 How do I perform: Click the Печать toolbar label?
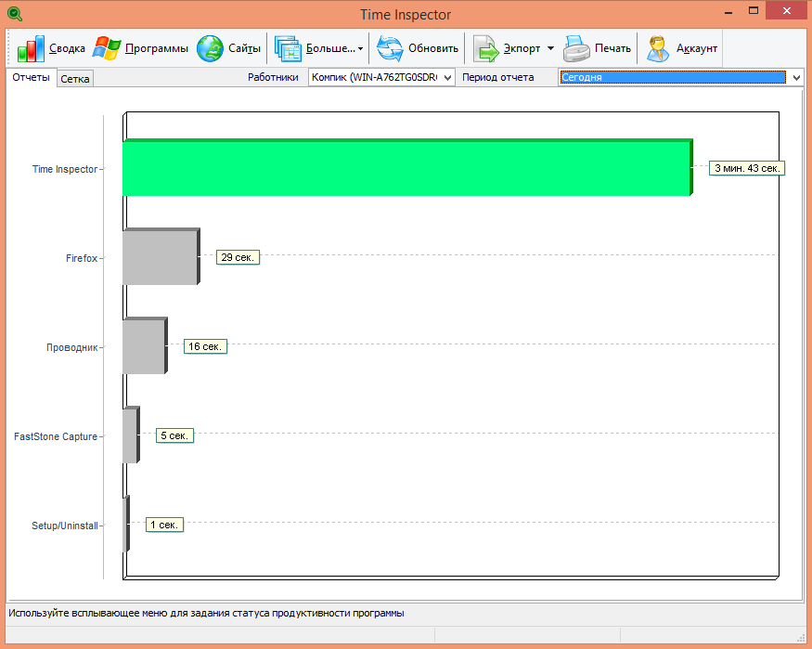pyautogui.click(x=612, y=48)
